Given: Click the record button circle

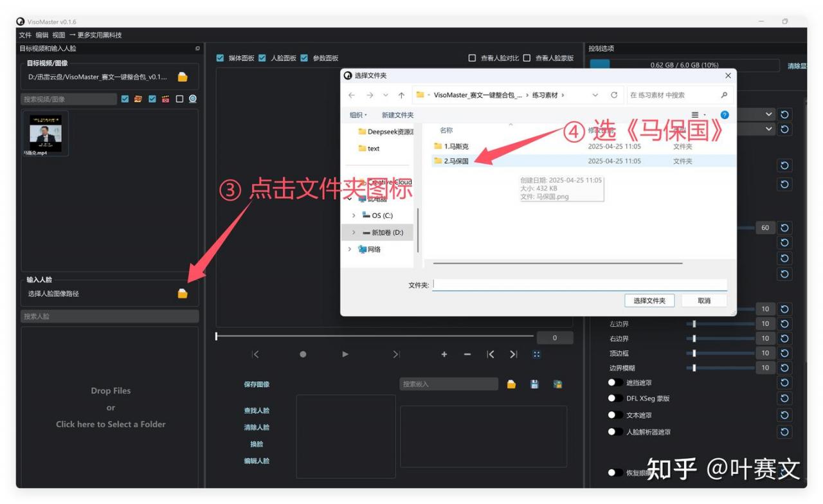Looking at the screenshot, I should [303, 354].
